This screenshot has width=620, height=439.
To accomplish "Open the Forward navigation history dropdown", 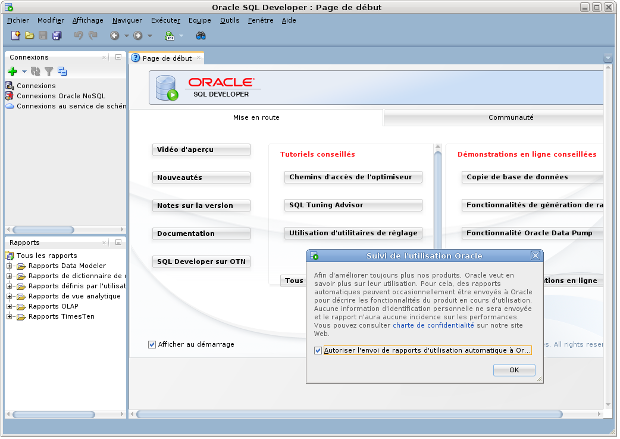I will [x=150, y=36].
